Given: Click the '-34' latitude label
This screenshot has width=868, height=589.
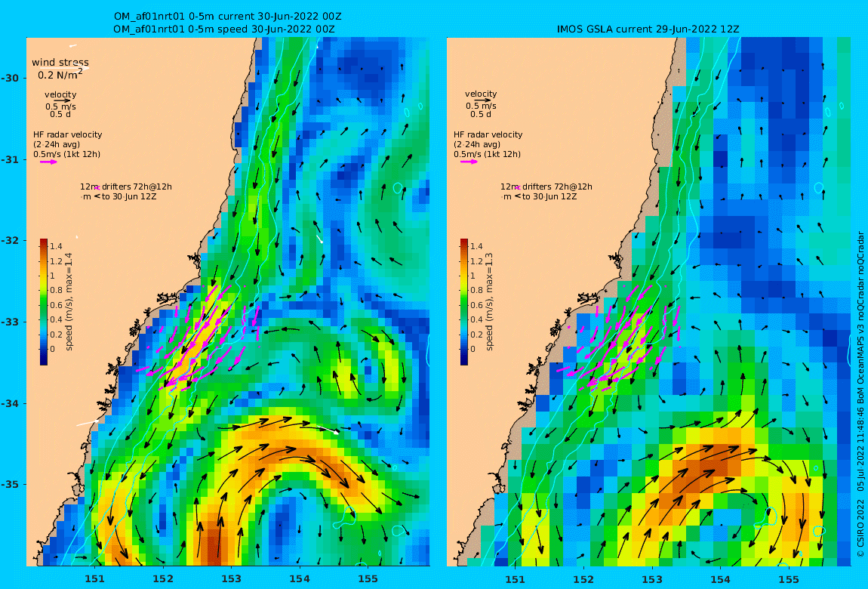Looking at the screenshot, I should (x=10, y=403).
